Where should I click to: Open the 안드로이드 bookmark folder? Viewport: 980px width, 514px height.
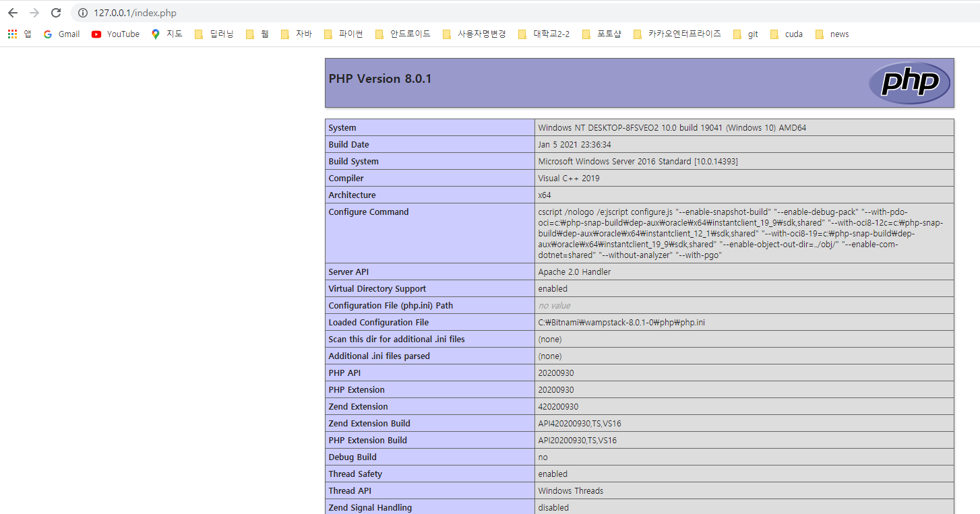tap(402, 34)
